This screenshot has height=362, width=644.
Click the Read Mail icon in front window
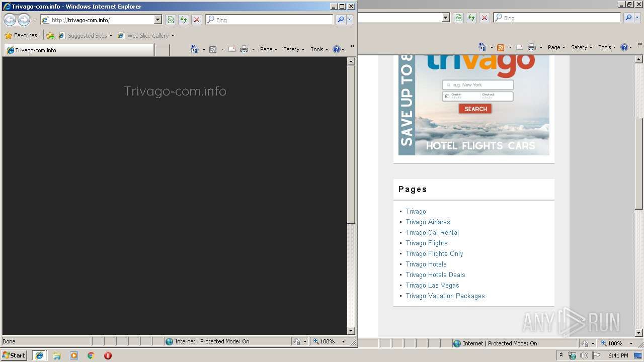(232, 49)
